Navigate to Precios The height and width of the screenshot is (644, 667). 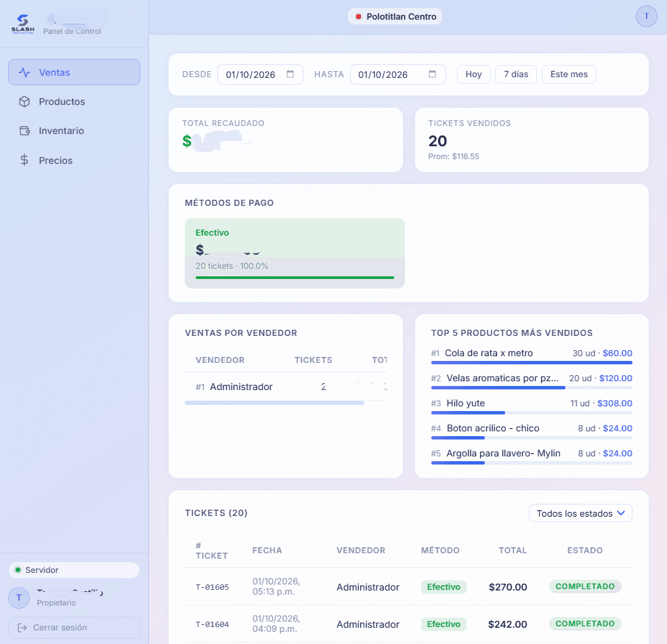(74, 160)
